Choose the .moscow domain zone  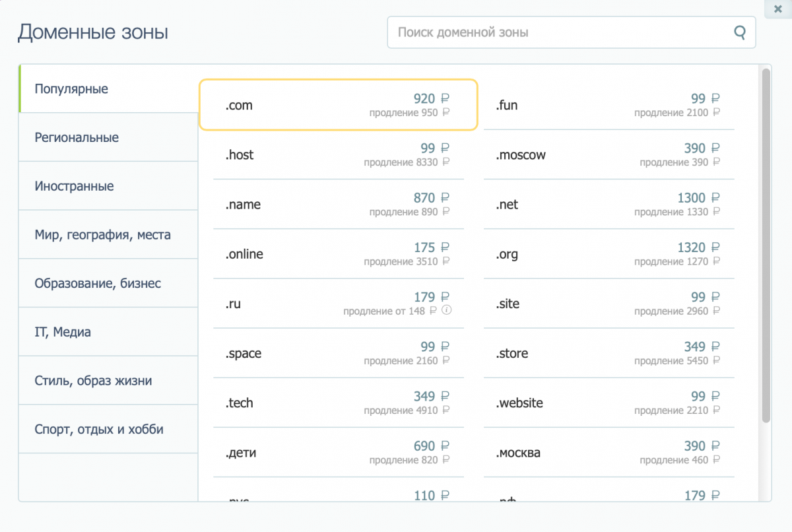(x=609, y=155)
